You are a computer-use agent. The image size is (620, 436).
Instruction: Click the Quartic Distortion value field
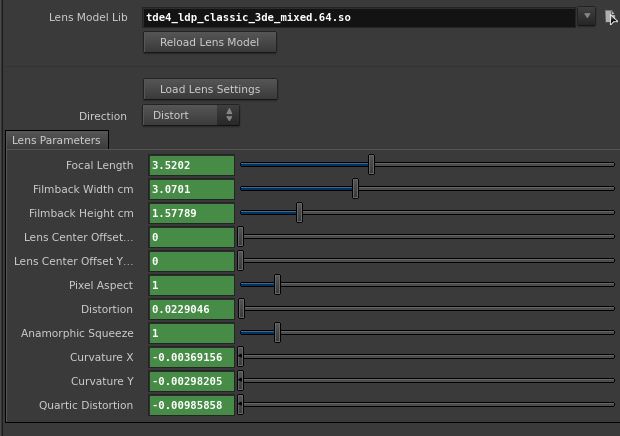pos(192,405)
